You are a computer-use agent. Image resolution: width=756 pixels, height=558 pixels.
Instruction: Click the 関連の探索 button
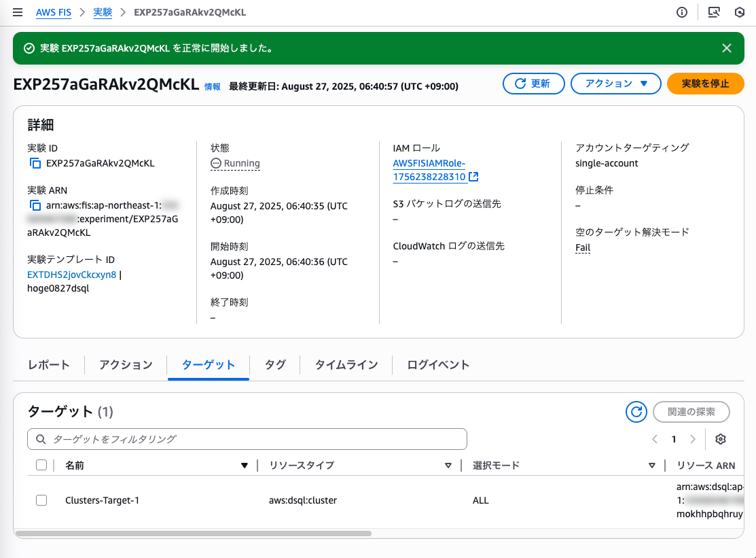[x=691, y=412]
